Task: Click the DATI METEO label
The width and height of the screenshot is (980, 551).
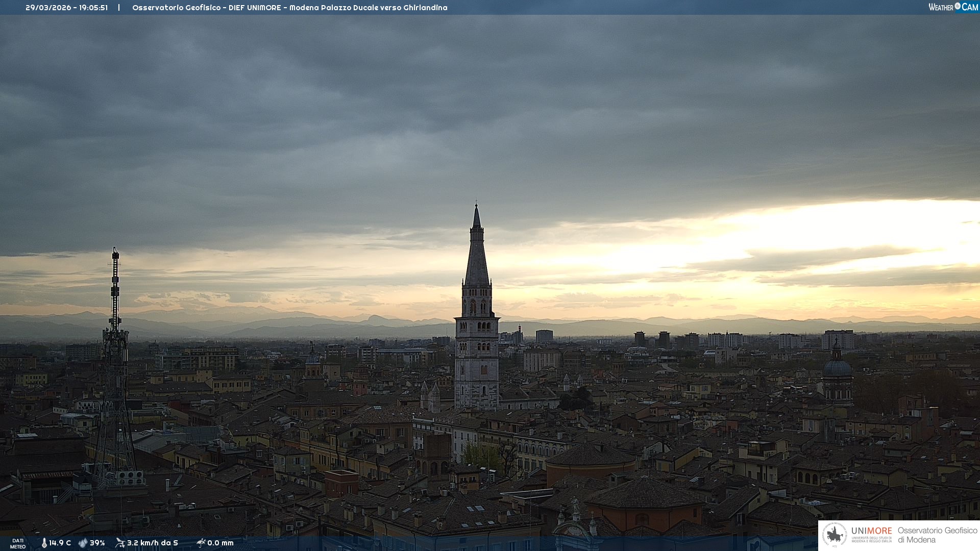Action: coord(18,543)
